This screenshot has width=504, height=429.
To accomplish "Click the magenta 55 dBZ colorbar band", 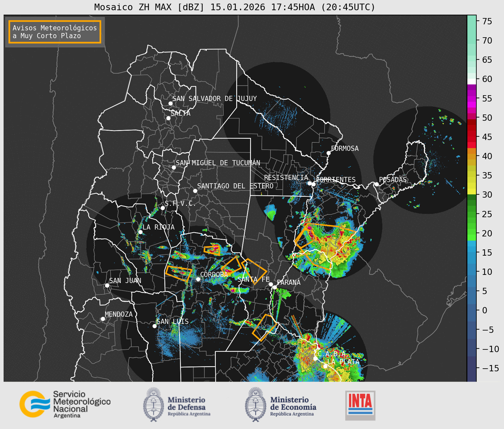I will click(x=472, y=98).
